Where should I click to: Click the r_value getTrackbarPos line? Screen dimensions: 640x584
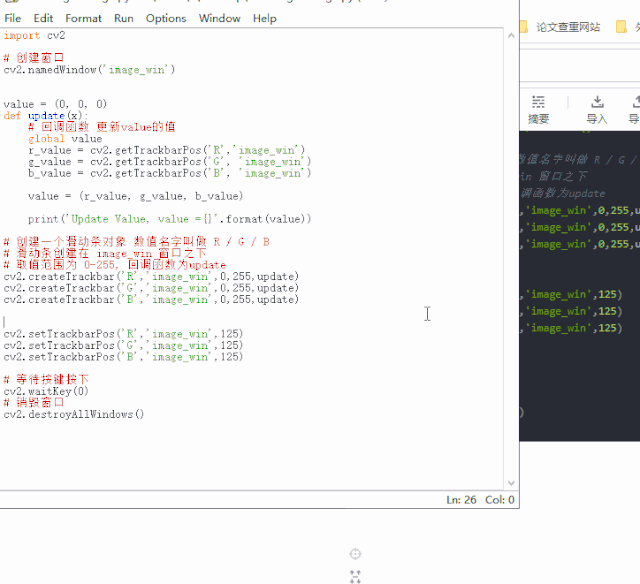click(x=167, y=150)
